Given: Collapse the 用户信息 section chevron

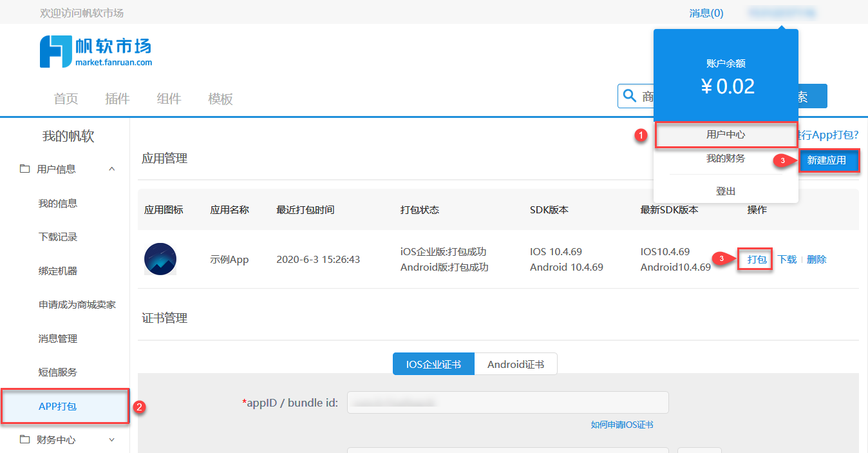Looking at the screenshot, I should click(112, 169).
